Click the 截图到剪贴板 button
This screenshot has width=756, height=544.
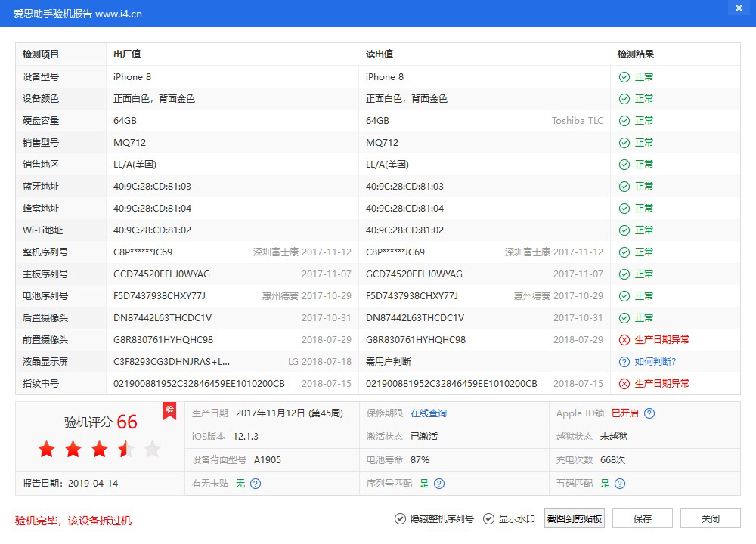(x=575, y=519)
